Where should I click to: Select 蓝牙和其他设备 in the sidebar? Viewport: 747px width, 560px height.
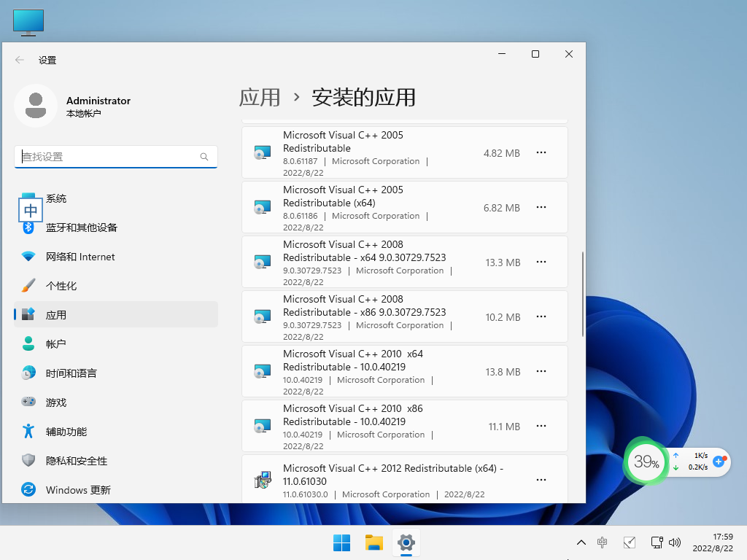80,227
